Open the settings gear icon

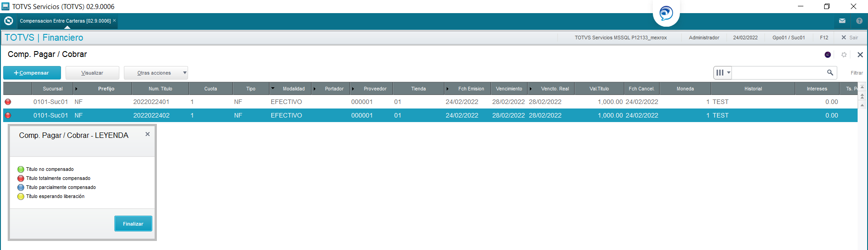point(844,55)
